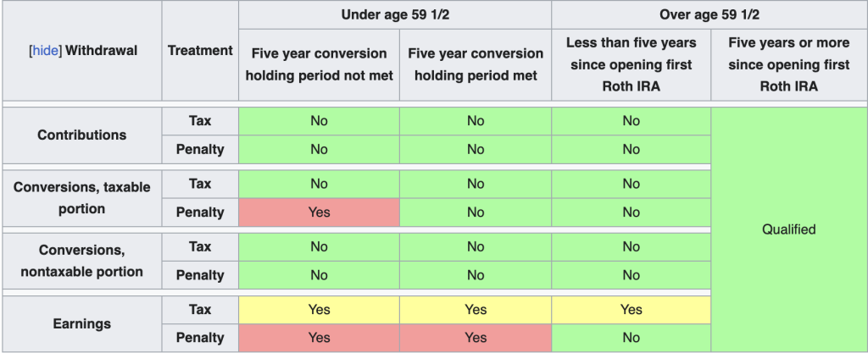Click the Conversions, taxable portion row label
Viewport: 868px width, 353px height.
pos(82,198)
